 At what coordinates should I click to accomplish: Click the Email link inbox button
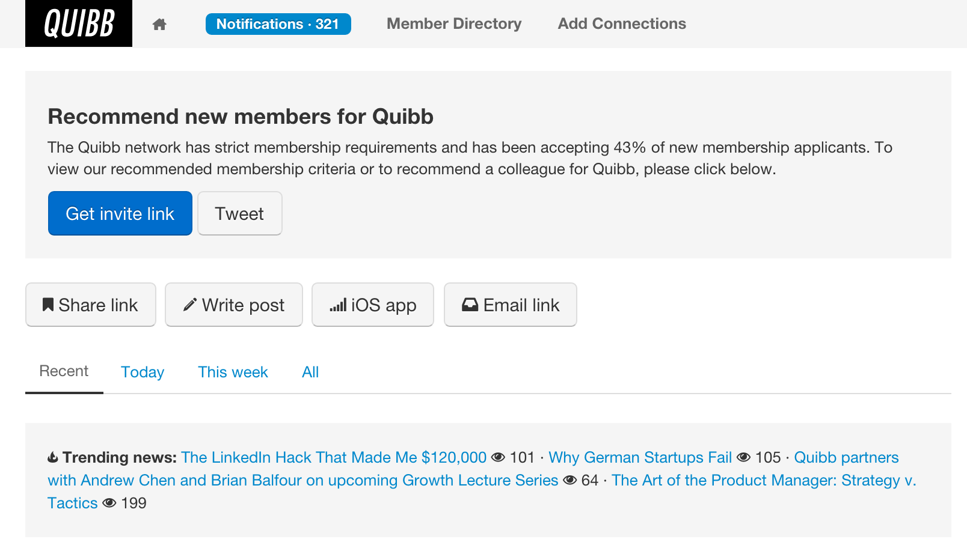511,305
